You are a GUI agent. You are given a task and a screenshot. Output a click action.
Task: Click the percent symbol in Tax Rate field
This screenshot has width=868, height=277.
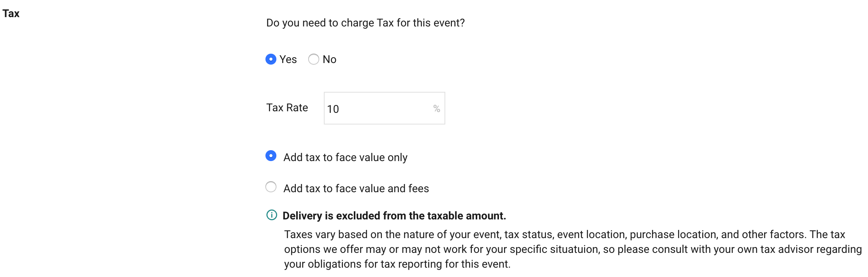[x=437, y=108]
